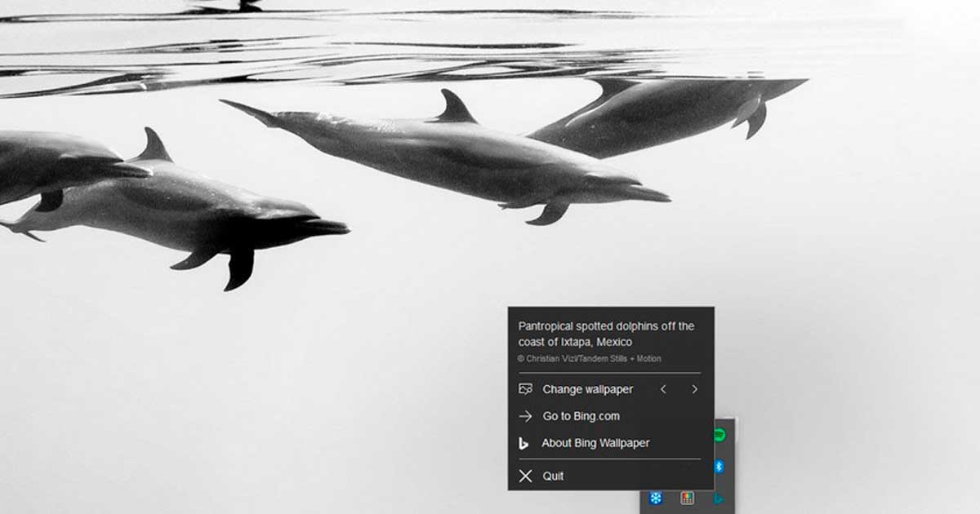980x514 pixels.
Task: Click the Bing logo icon in the menu
Action: pyautogui.click(x=524, y=443)
